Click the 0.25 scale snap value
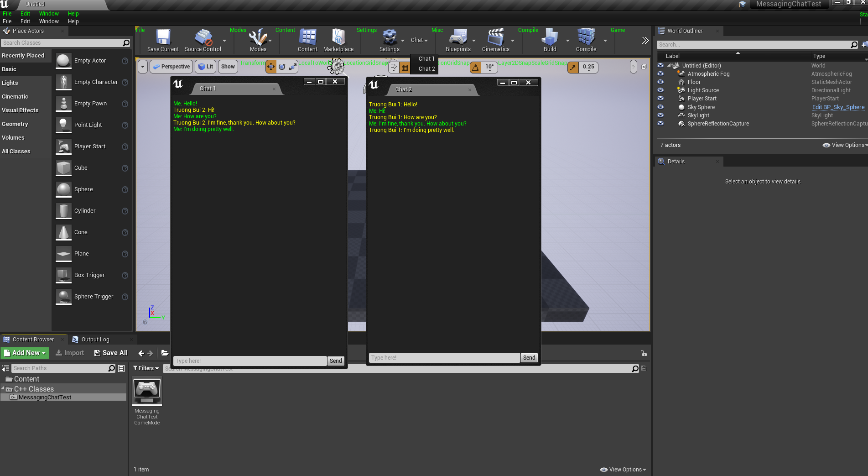 pos(588,67)
